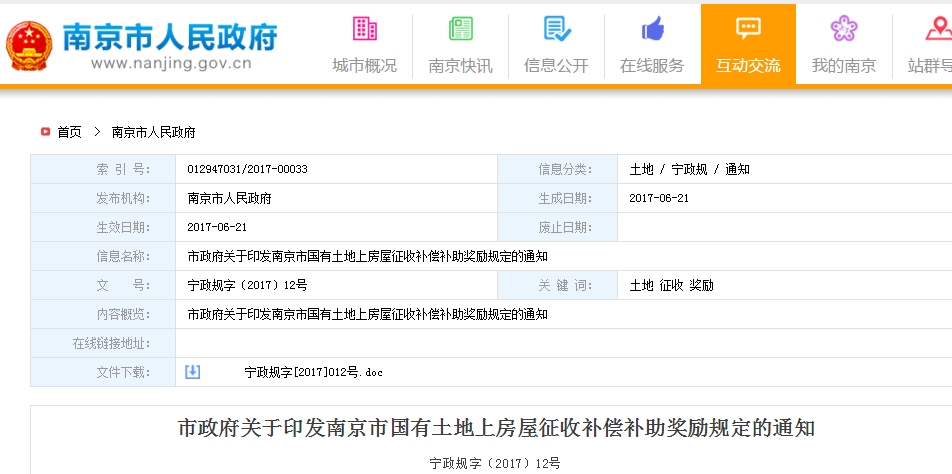Open the 城市概况 menu tab
Viewport: 952px width, 474px height.
tap(365, 66)
